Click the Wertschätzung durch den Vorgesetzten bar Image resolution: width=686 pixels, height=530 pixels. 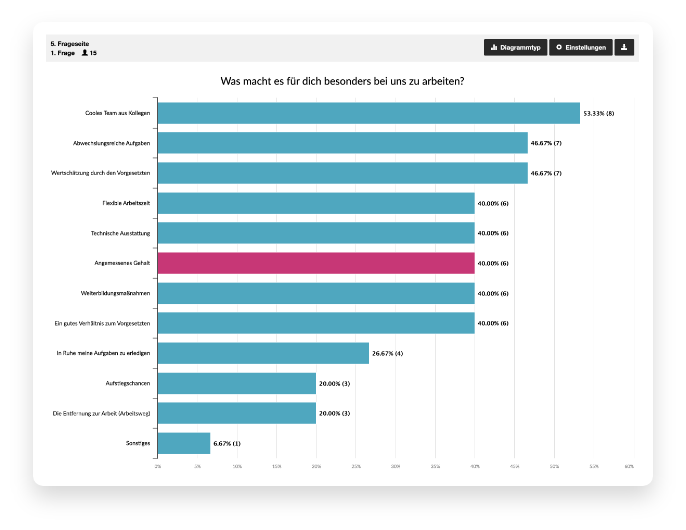coord(342,173)
